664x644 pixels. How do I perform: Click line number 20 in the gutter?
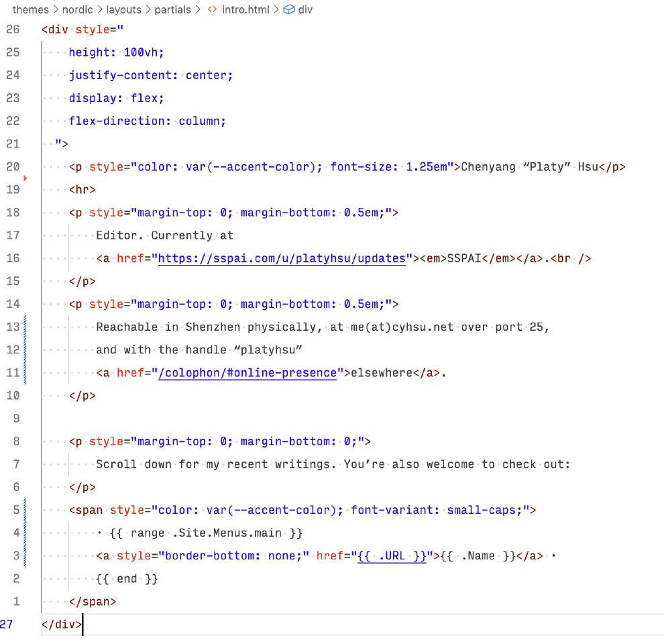[13, 167]
